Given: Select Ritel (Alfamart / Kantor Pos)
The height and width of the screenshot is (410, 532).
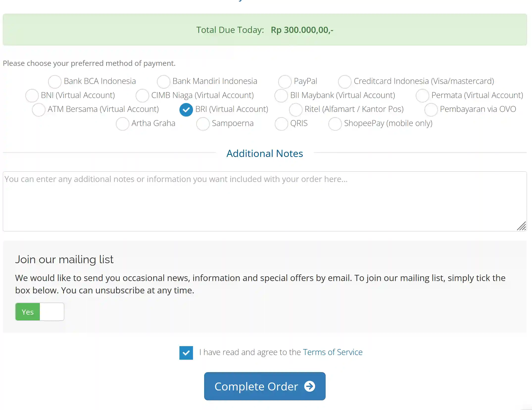Looking at the screenshot, I should [296, 110].
